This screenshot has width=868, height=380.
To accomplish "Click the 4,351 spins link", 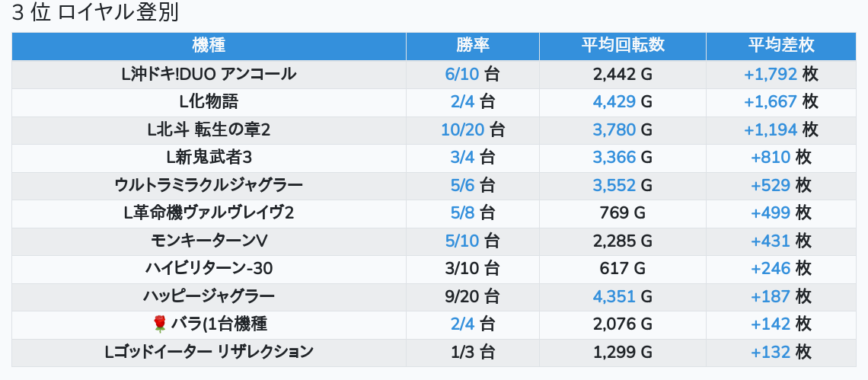I will coord(614,297).
